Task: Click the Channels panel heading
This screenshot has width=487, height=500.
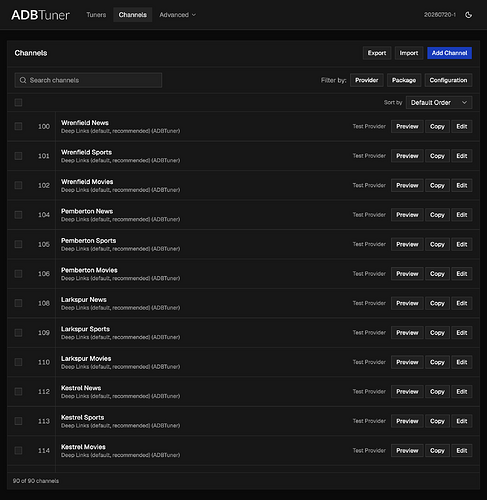Action: tap(31, 53)
